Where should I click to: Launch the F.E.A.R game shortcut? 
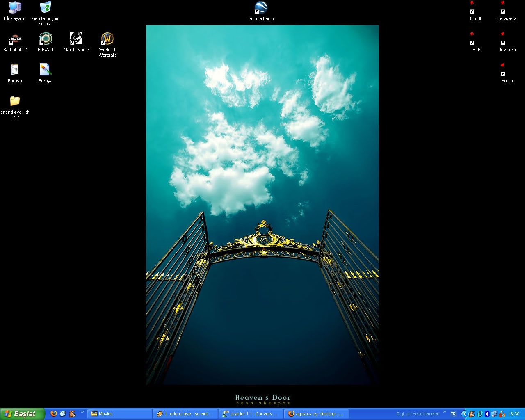(46, 42)
